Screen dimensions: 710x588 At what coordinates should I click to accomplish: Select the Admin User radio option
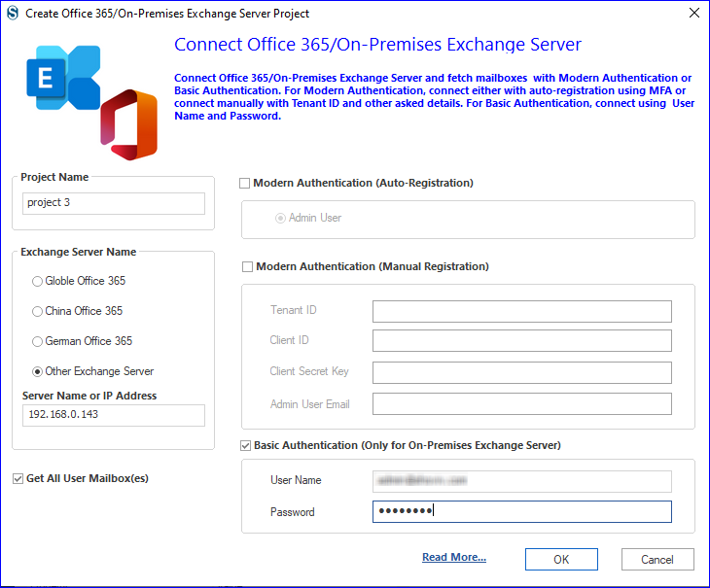(280, 219)
